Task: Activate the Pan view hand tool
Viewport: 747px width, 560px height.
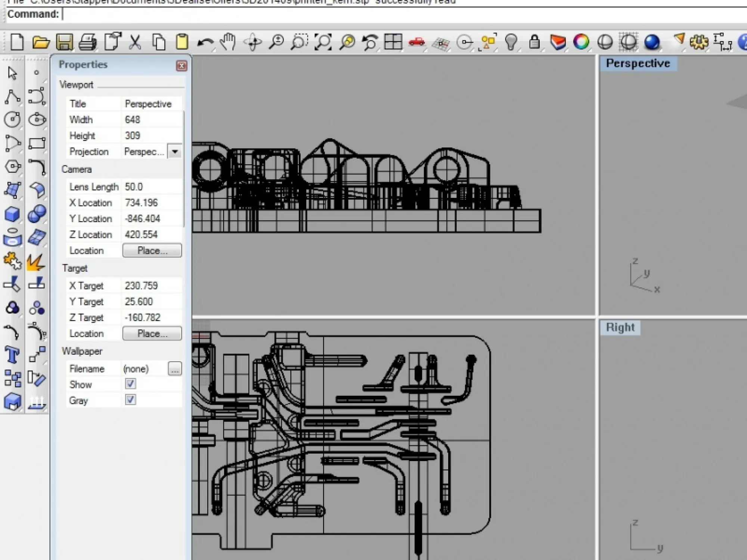Action: (x=228, y=42)
